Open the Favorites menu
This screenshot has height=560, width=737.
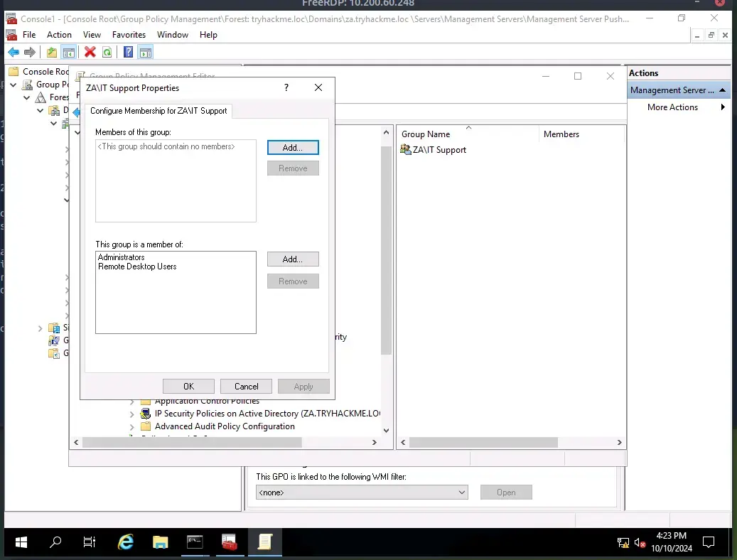(129, 35)
